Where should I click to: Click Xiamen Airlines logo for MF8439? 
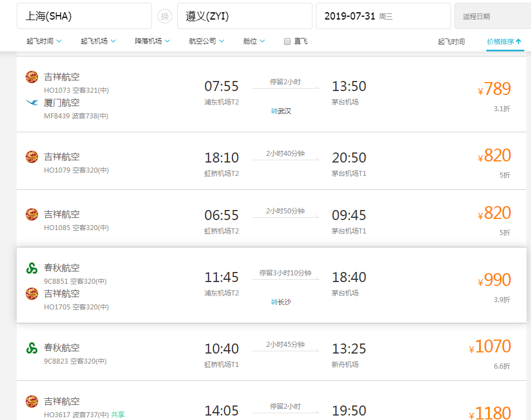pyautogui.click(x=32, y=103)
